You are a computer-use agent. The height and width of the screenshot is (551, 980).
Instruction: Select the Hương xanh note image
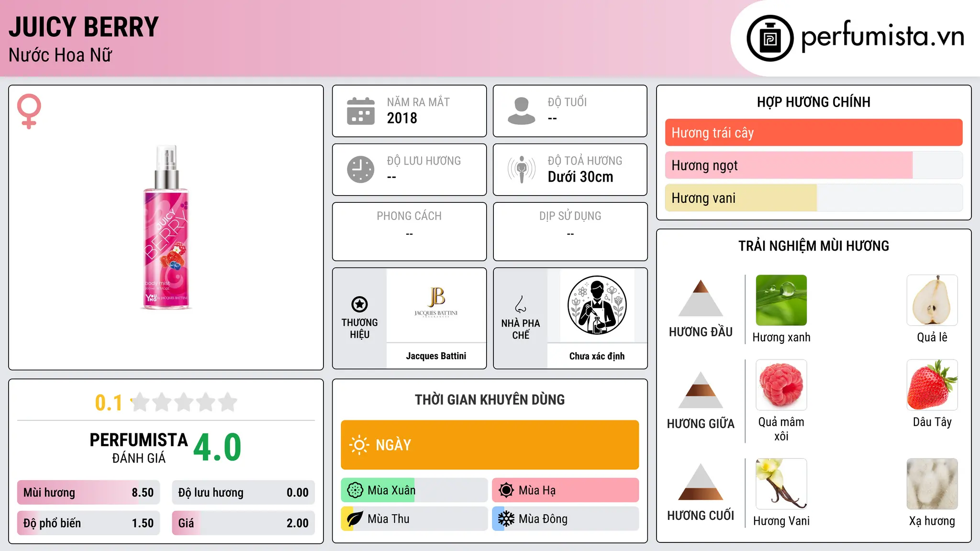coord(781,300)
